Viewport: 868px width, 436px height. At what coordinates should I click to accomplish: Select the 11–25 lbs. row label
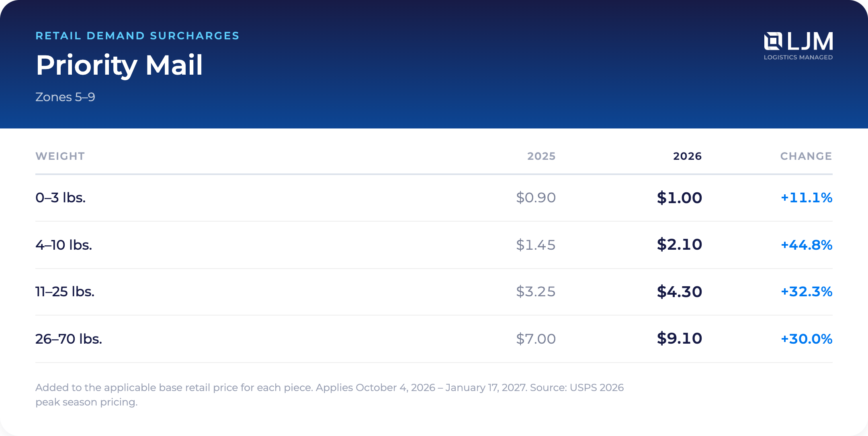pyautogui.click(x=65, y=291)
